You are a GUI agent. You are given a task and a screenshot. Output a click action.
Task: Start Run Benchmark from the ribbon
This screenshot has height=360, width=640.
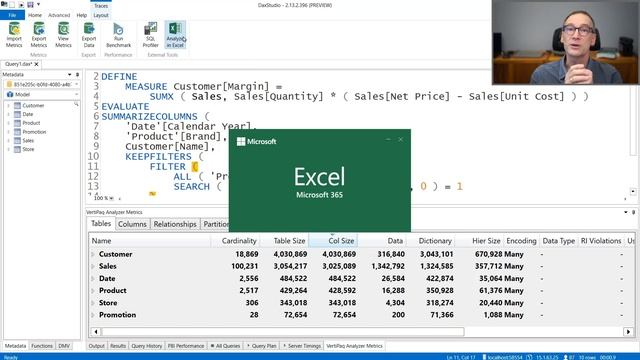118,35
